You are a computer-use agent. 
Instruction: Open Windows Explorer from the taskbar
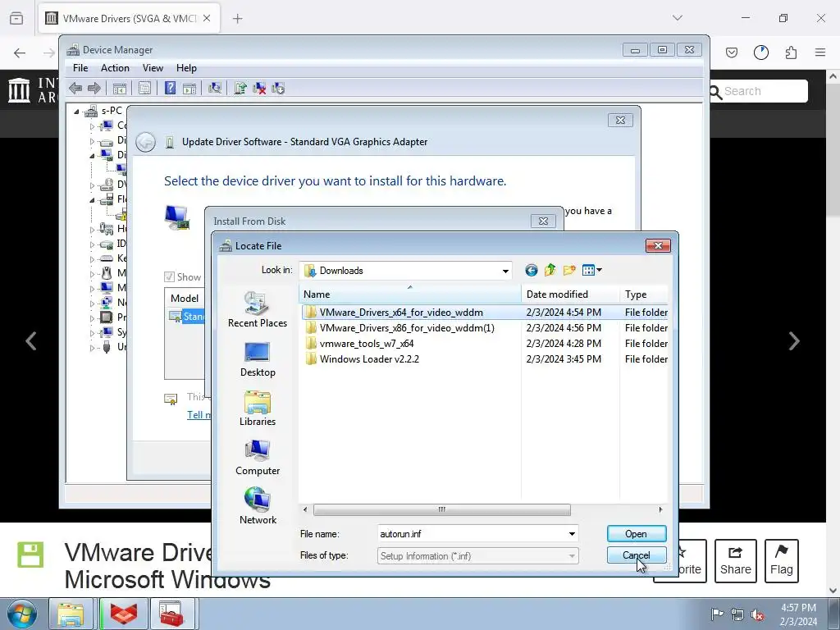(71, 614)
